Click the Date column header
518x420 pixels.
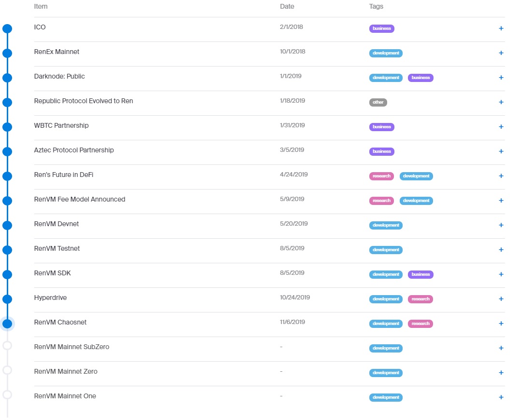pyautogui.click(x=287, y=7)
